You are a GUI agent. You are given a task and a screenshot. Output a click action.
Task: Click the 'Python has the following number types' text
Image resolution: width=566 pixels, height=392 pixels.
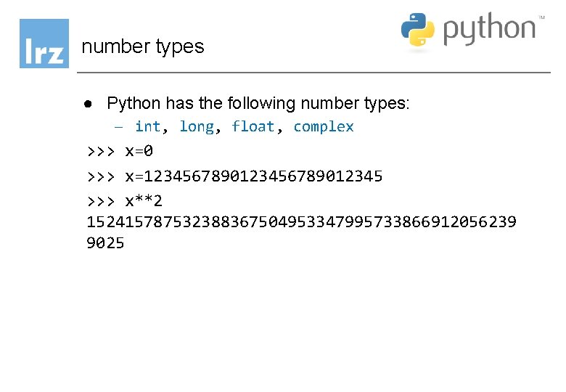(x=258, y=104)
